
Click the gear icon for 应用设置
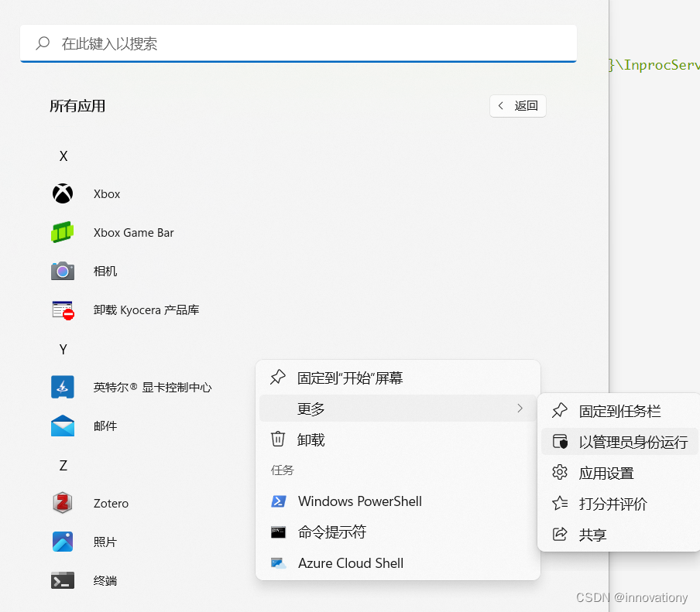559,473
